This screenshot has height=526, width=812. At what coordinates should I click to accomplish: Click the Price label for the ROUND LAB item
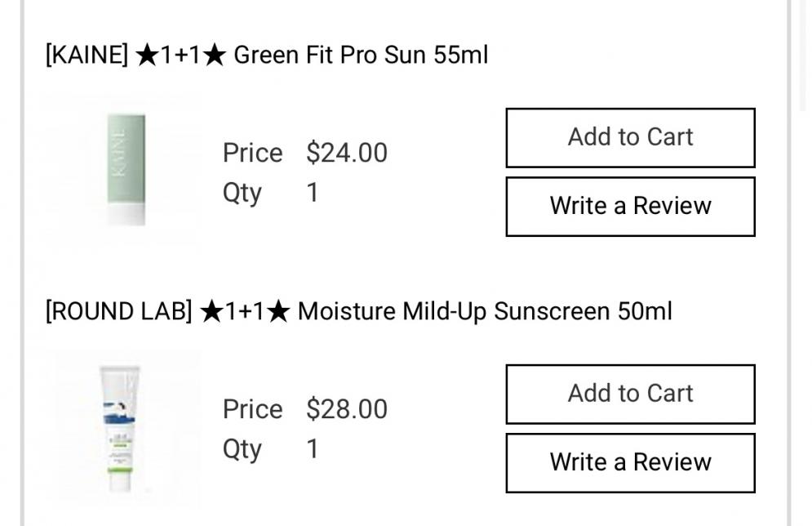(x=252, y=409)
